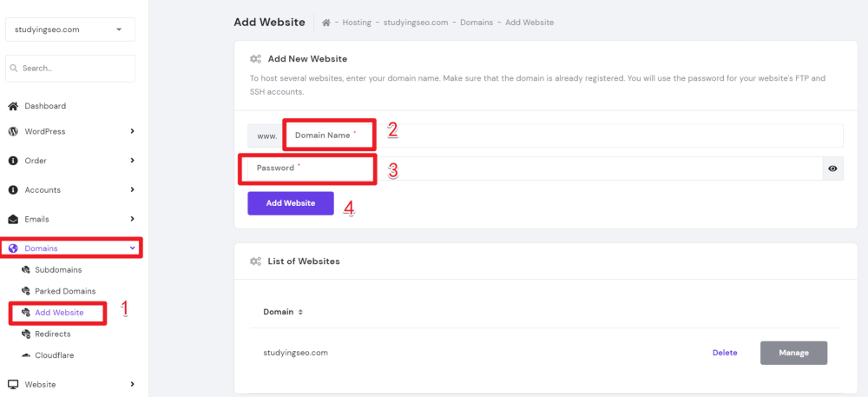Click the search magnifier icon
This screenshot has height=397, width=868.
(14, 69)
